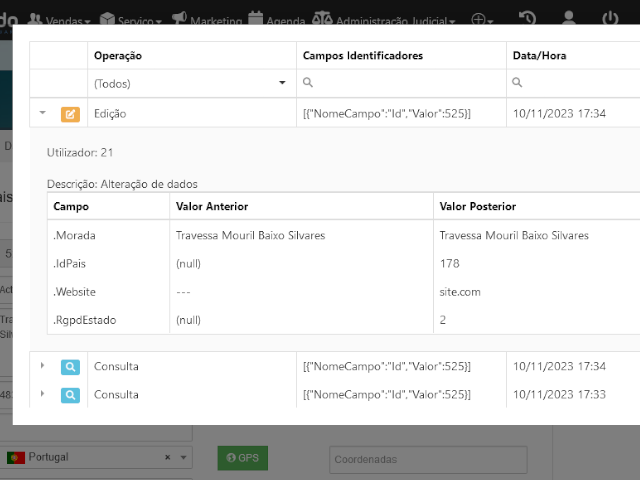Click the blue magnifier icon of 17:33 Consulta row
640x480 pixels.
[70, 395]
